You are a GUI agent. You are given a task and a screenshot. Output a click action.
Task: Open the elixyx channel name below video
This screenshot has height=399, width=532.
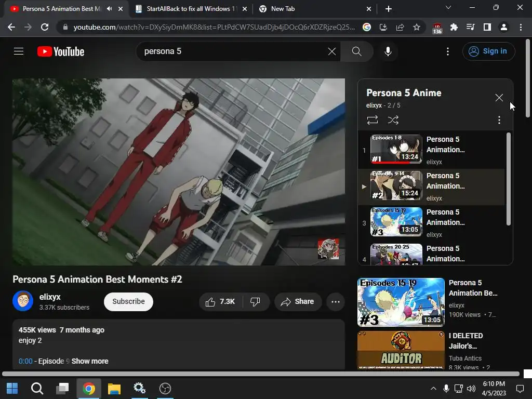coord(50,297)
